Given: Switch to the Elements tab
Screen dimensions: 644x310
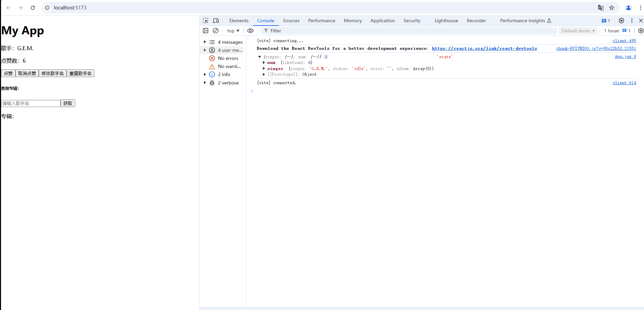Looking at the screenshot, I should (239, 21).
